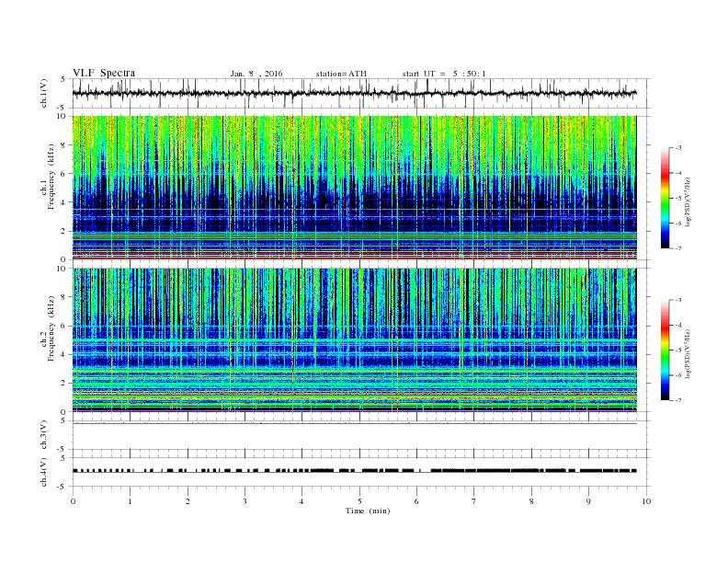728x563 pixels.
Task: Click the ch.2 spectrogram "6" kHz tick label
Action: (64, 326)
